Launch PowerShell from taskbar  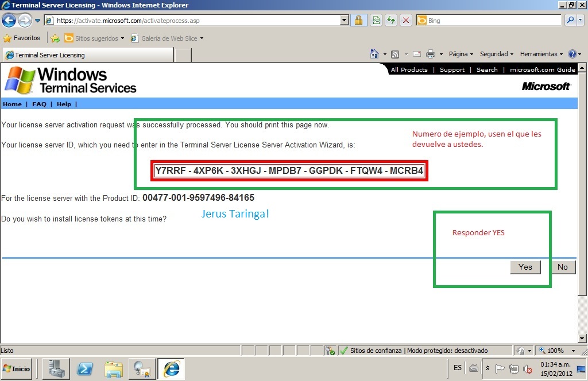click(85, 368)
